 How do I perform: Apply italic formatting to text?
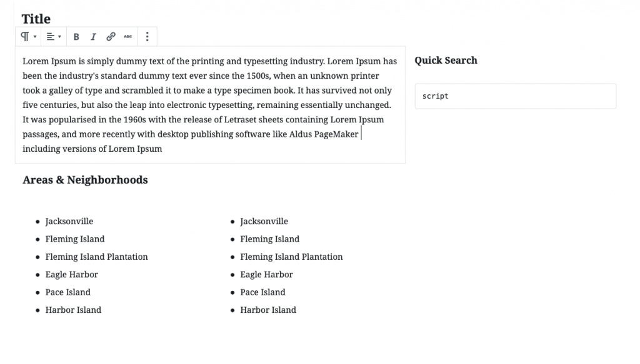(x=93, y=37)
